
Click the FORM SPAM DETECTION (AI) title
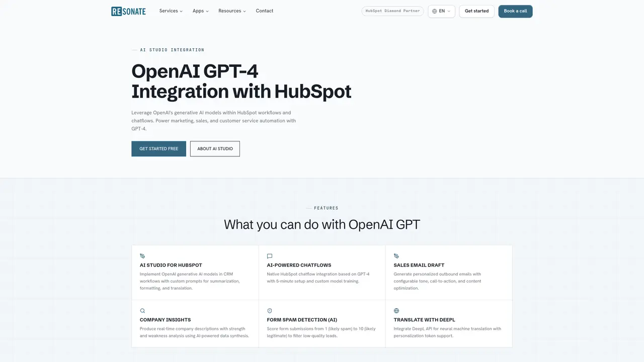pos(302,320)
